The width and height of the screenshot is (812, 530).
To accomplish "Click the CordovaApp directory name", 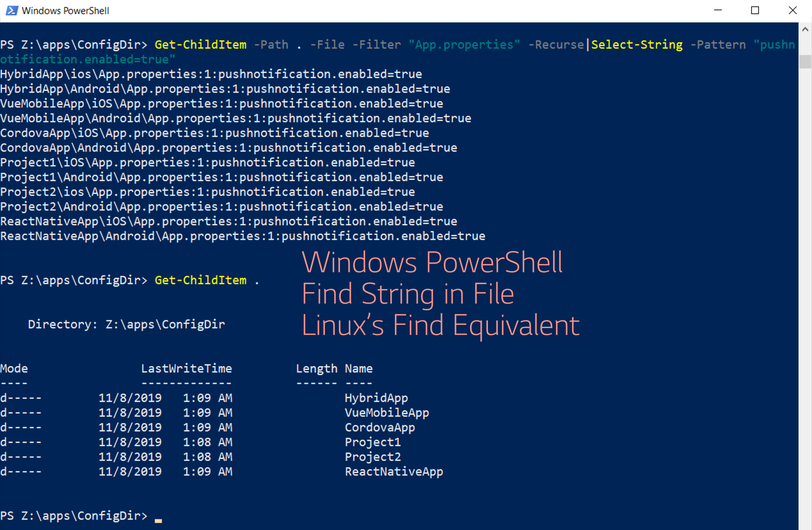I will point(380,427).
